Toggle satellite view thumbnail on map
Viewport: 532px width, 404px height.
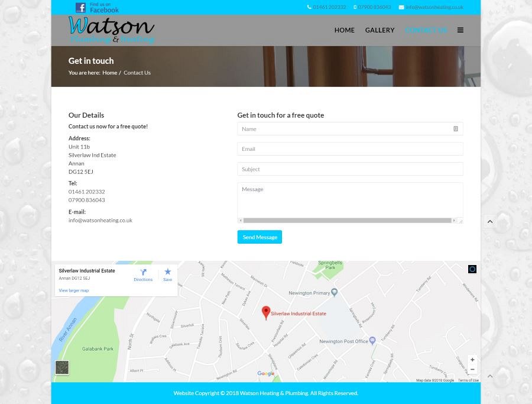tap(62, 367)
